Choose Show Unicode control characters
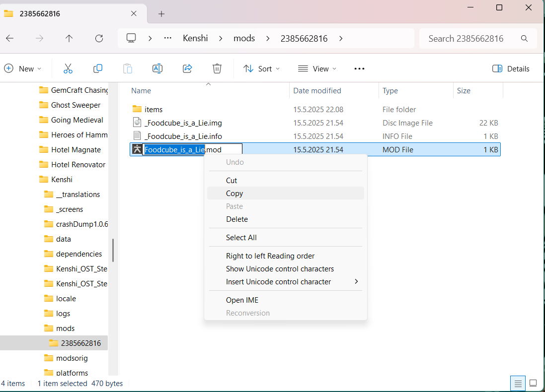The image size is (545, 392). click(x=285, y=269)
